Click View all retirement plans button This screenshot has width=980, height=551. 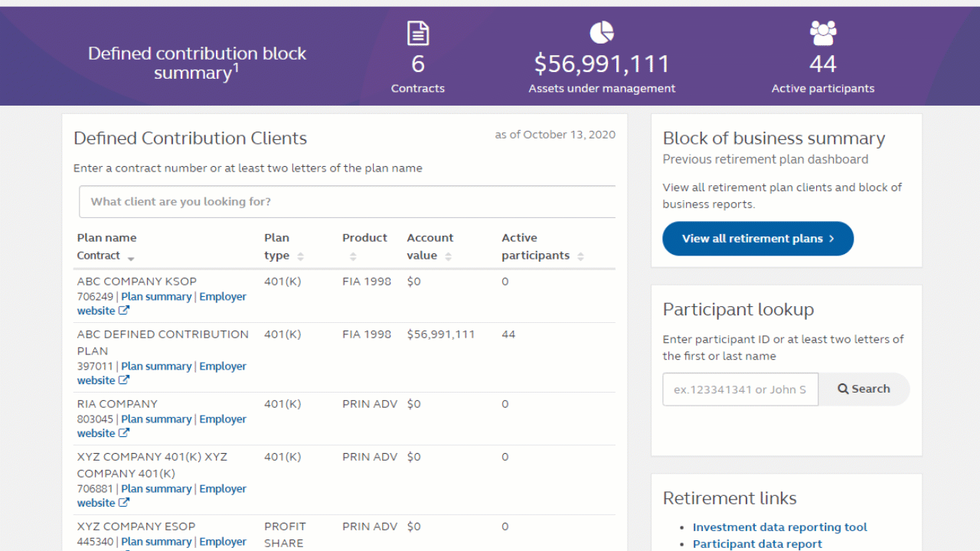(757, 239)
